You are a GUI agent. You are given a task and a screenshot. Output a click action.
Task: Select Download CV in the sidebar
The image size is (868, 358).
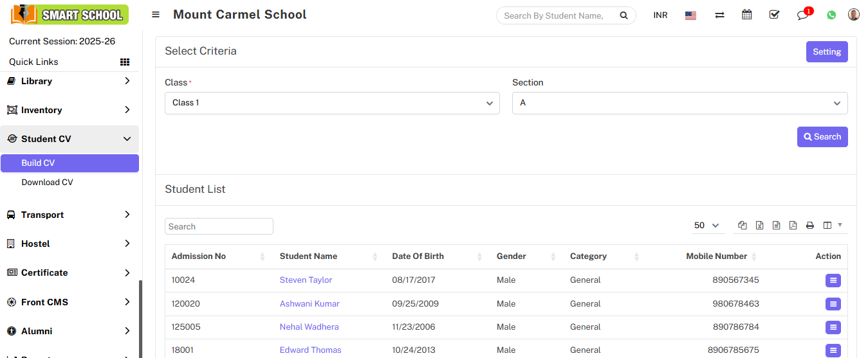(47, 183)
